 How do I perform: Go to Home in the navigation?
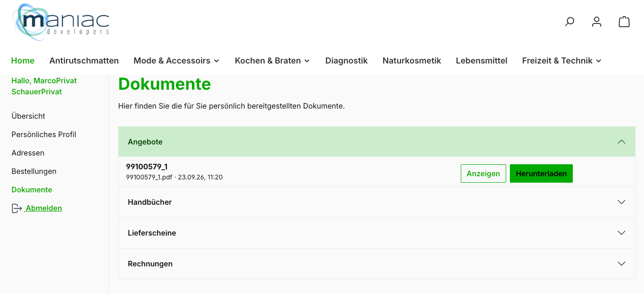click(x=23, y=61)
